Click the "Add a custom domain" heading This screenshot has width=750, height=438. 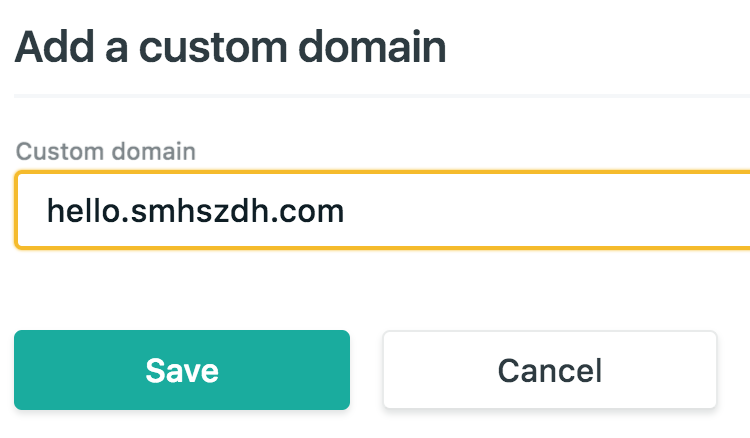(230, 47)
